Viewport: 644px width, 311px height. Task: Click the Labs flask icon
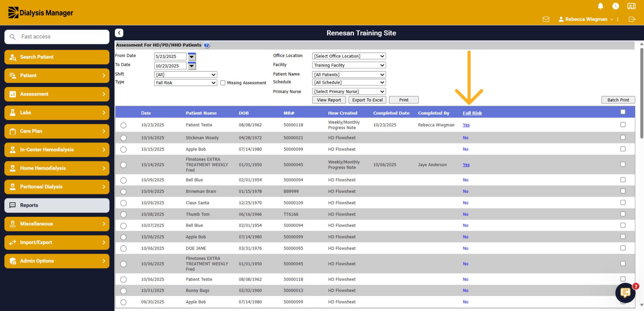(13, 113)
